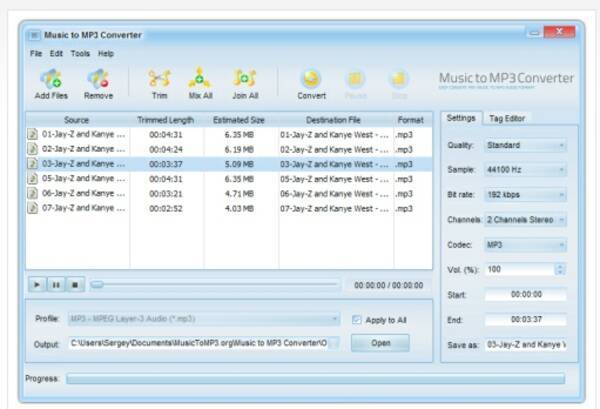Click the playback seek slider

pos(214,285)
